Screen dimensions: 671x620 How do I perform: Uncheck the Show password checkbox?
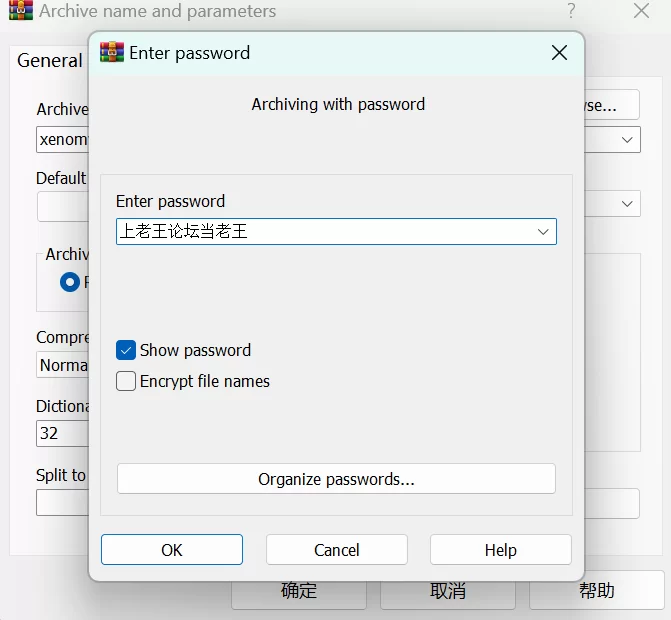pyautogui.click(x=126, y=350)
